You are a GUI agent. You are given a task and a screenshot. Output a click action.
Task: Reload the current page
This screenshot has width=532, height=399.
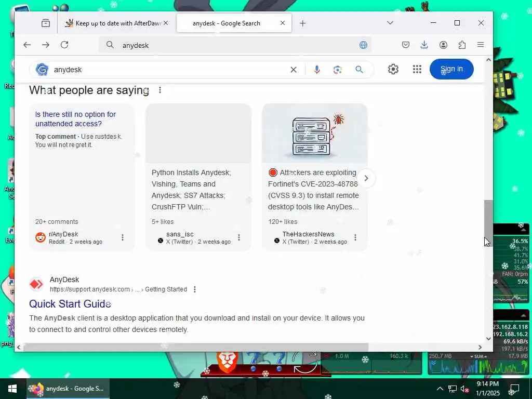click(64, 45)
